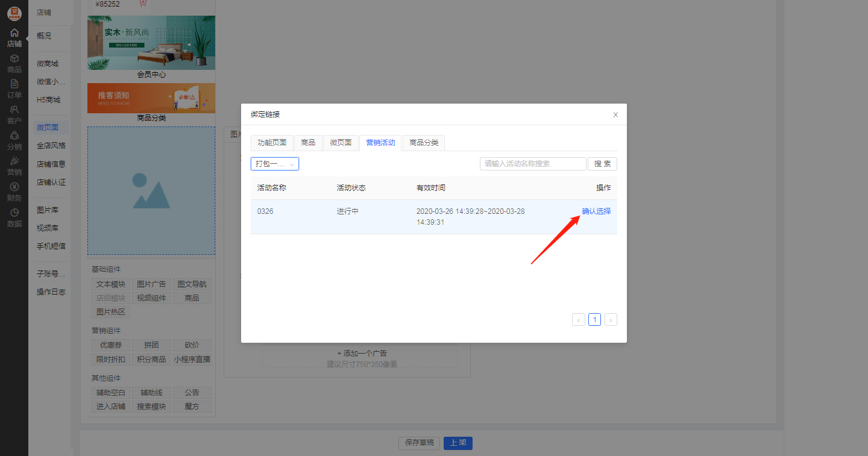This screenshot has height=456, width=868.
Task: Open the 店铺 section from the left sidebar
Action: click(14, 37)
